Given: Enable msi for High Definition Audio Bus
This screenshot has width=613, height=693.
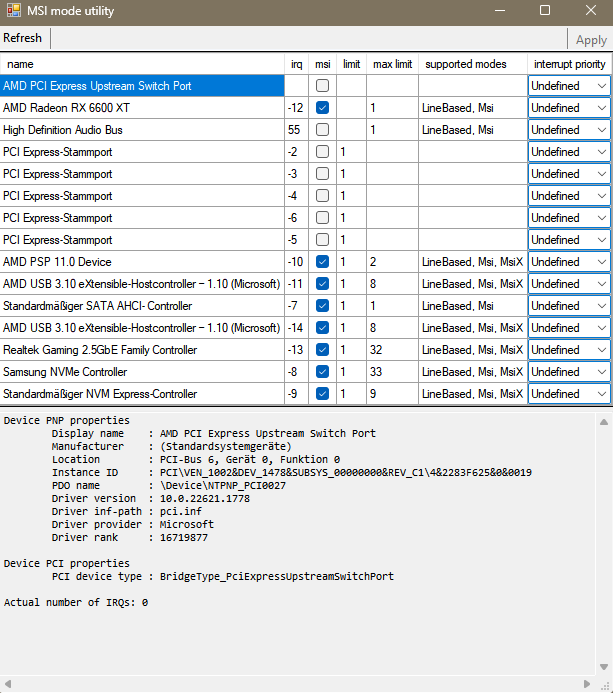Looking at the screenshot, I should click(323, 130).
